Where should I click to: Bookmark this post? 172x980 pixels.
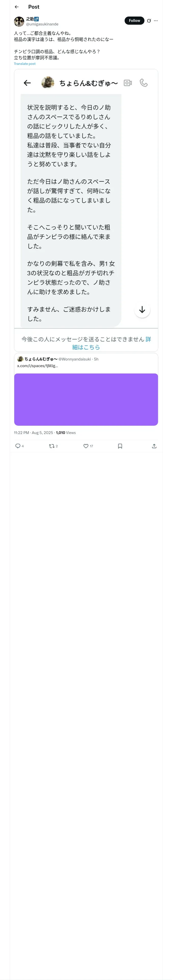[120, 446]
